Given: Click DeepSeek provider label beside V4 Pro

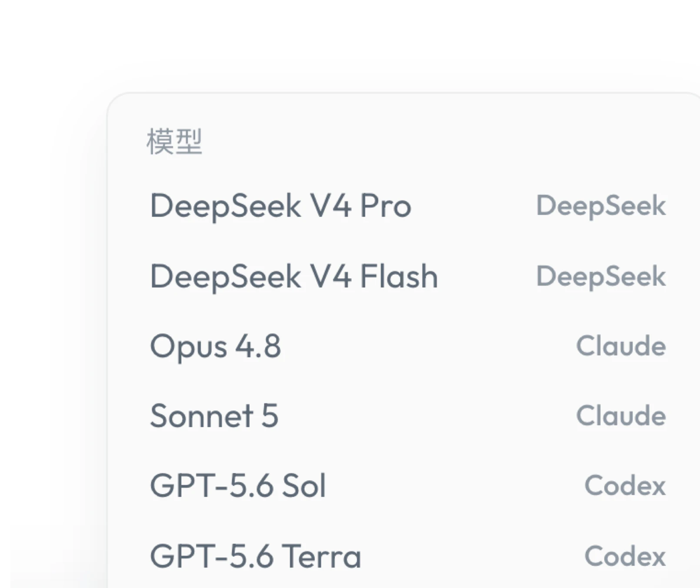Looking at the screenshot, I should coord(601,205).
